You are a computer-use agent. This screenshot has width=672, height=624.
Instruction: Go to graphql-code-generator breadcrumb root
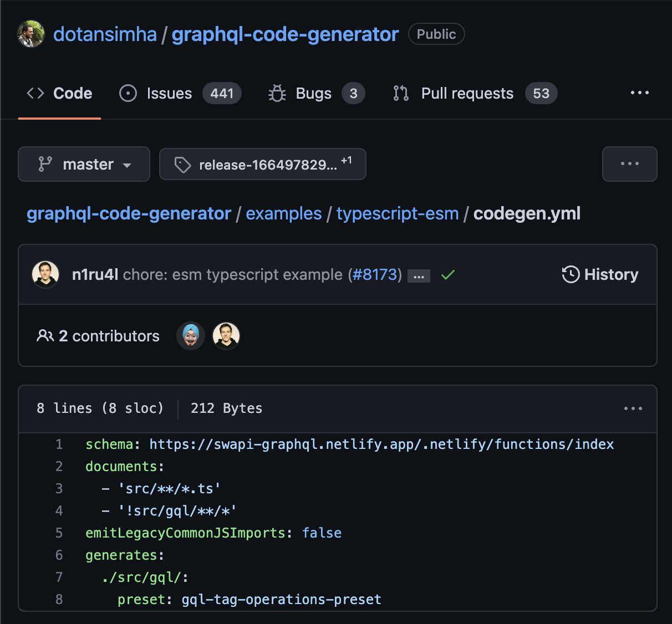coord(129,213)
